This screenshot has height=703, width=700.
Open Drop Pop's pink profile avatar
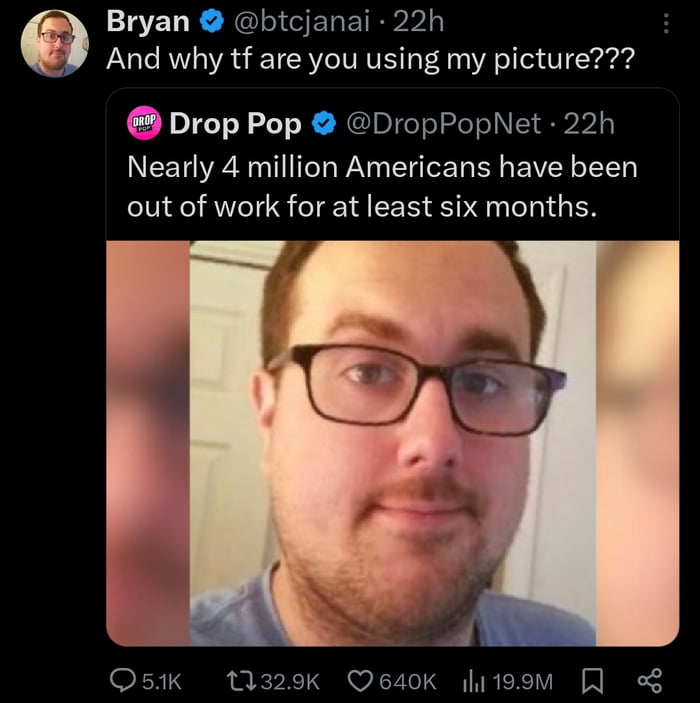pos(145,124)
